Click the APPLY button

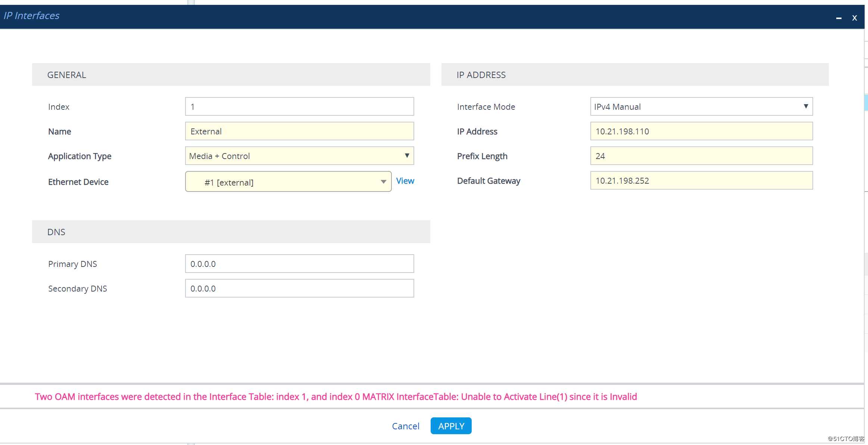click(x=451, y=426)
